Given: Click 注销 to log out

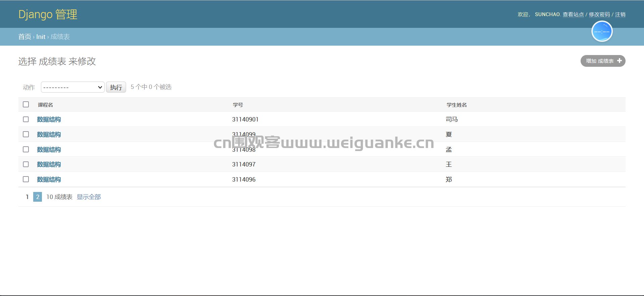Looking at the screenshot, I should tap(620, 14).
